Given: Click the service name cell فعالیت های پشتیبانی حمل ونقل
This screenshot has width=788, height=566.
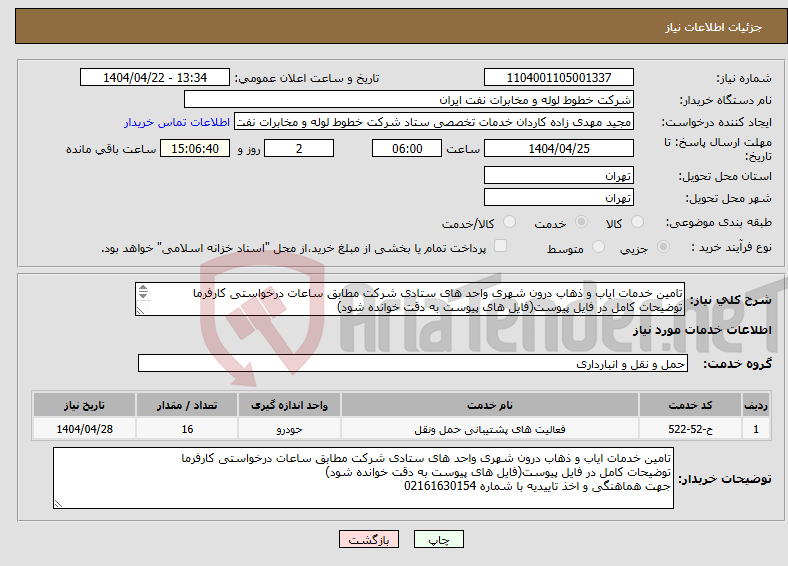Looking at the screenshot, I should [490, 429].
